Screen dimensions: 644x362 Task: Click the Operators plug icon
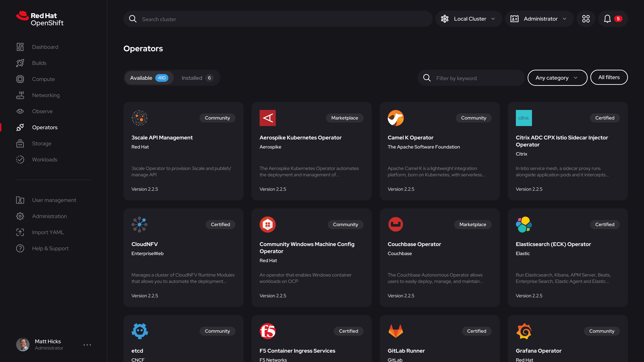click(20, 127)
